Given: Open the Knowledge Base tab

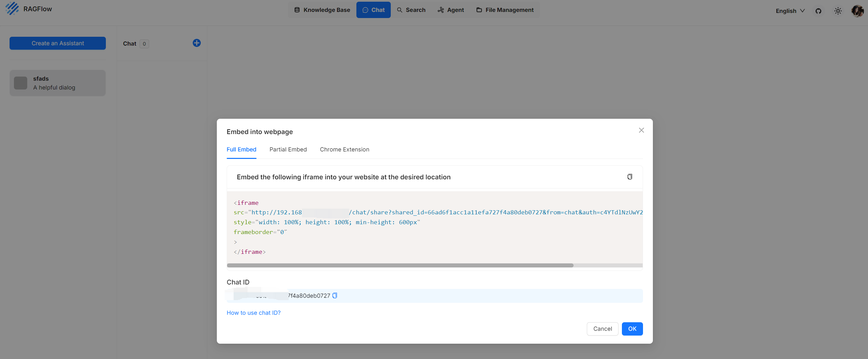Looking at the screenshot, I should point(322,10).
